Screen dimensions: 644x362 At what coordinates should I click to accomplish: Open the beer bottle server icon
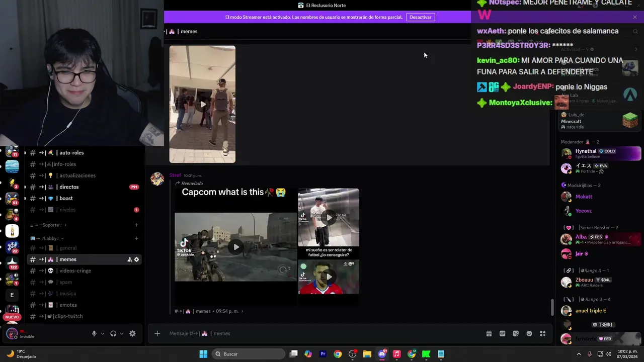(x=12, y=231)
